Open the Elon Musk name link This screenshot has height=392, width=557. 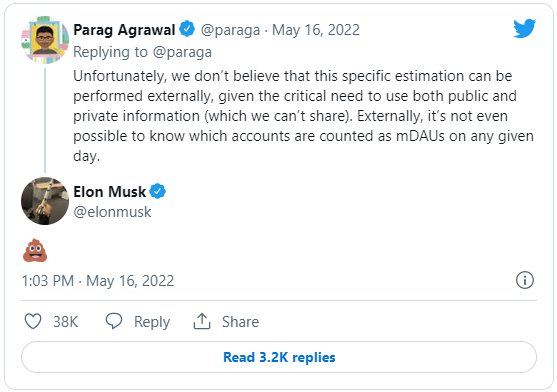109,192
